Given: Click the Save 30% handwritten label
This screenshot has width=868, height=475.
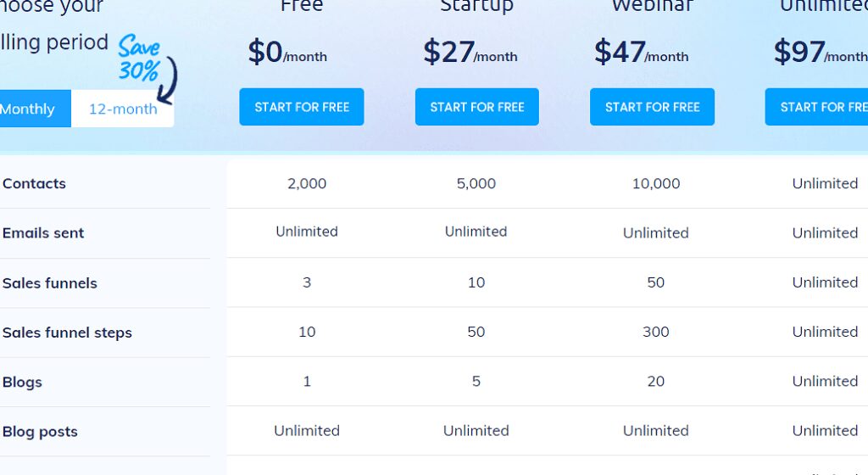Looking at the screenshot, I should coord(138,59).
